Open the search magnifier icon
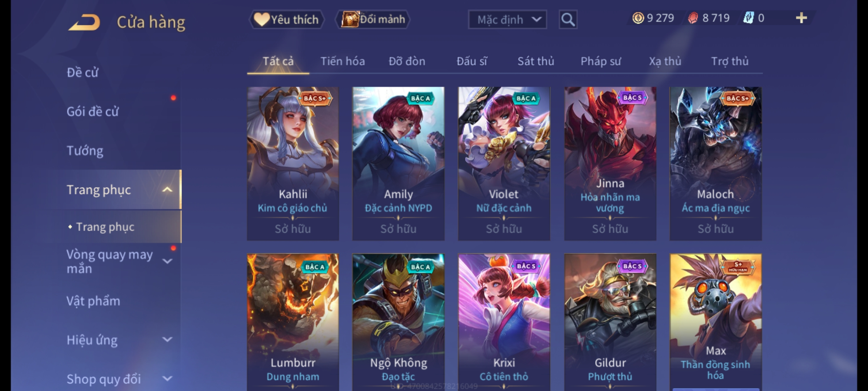This screenshot has width=868, height=391. 568,20
